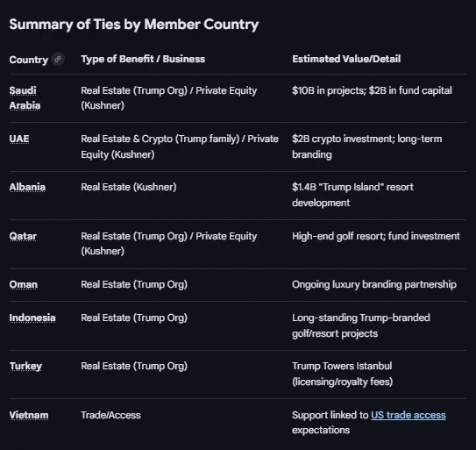
Task: Click the Summary of Ties by Member Country heading
Action: click(x=134, y=25)
